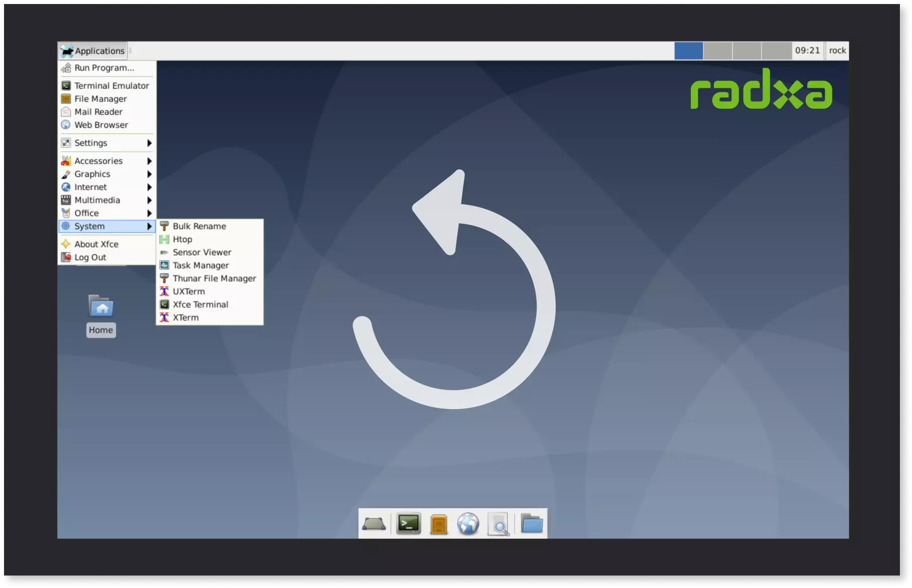912x588 pixels.
Task: Launch XTerm from System submenu
Action: pyautogui.click(x=210, y=318)
